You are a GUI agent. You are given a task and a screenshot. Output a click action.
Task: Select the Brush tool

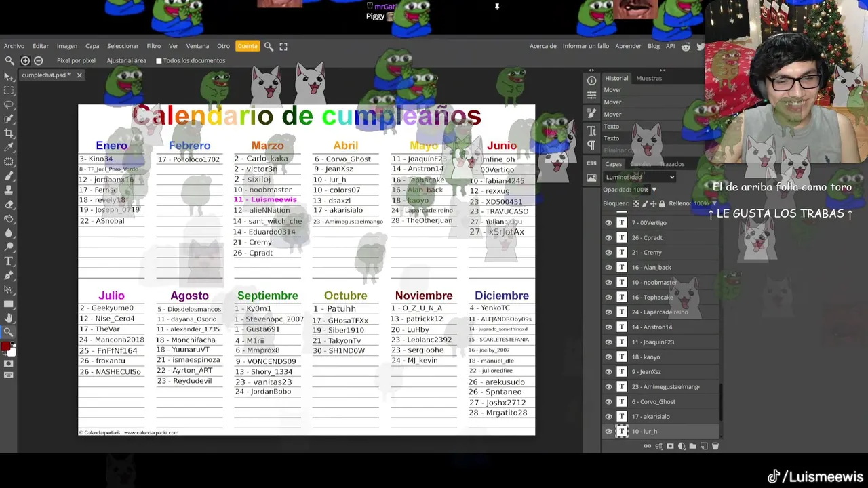coord(9,176)
